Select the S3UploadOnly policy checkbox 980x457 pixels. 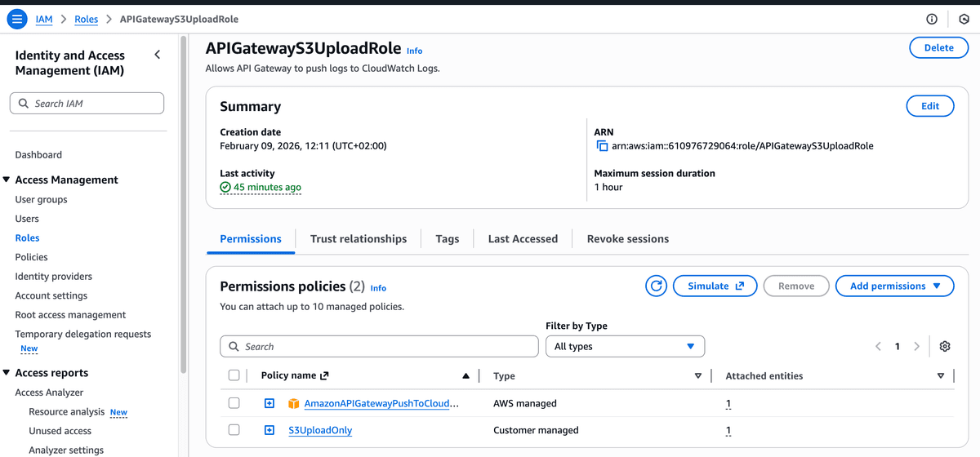tap(234, 430)
